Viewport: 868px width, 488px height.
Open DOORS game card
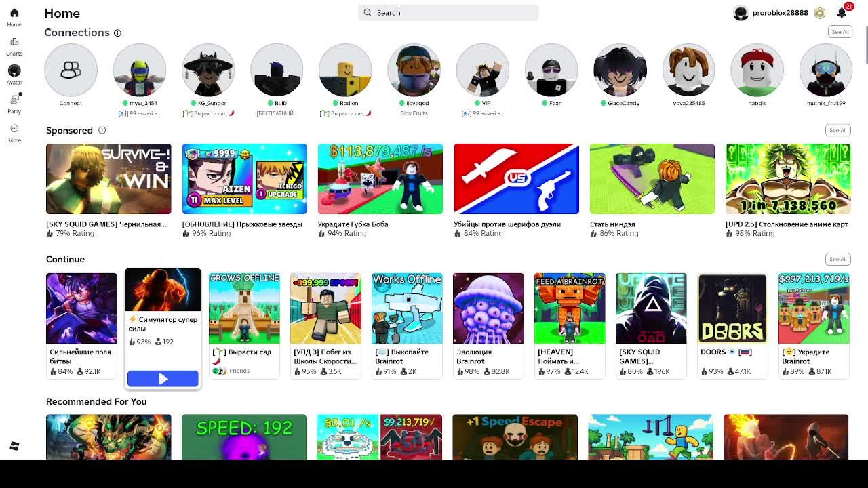[732, 325]
